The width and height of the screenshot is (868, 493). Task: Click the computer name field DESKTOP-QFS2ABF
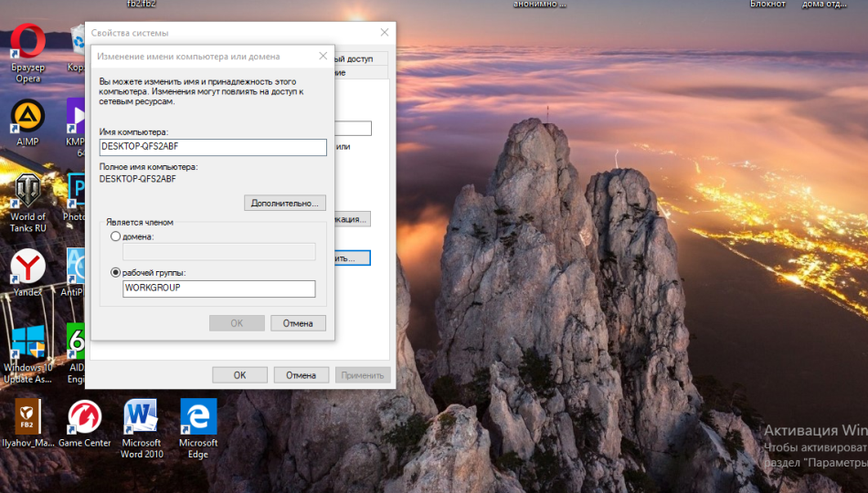[212, 147]
